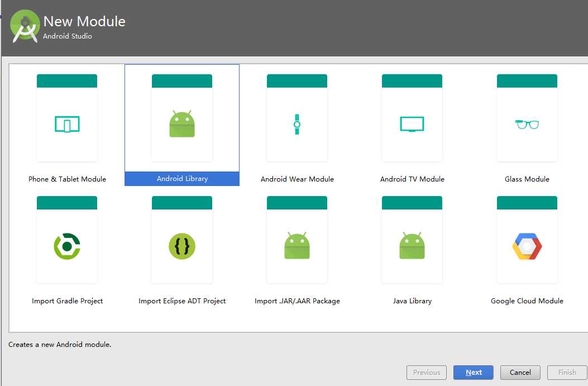Image resolution: width=588 pixels, height=386 pixels.
Task: Click the greyed-out Finish button
Action: coord(567,373)
